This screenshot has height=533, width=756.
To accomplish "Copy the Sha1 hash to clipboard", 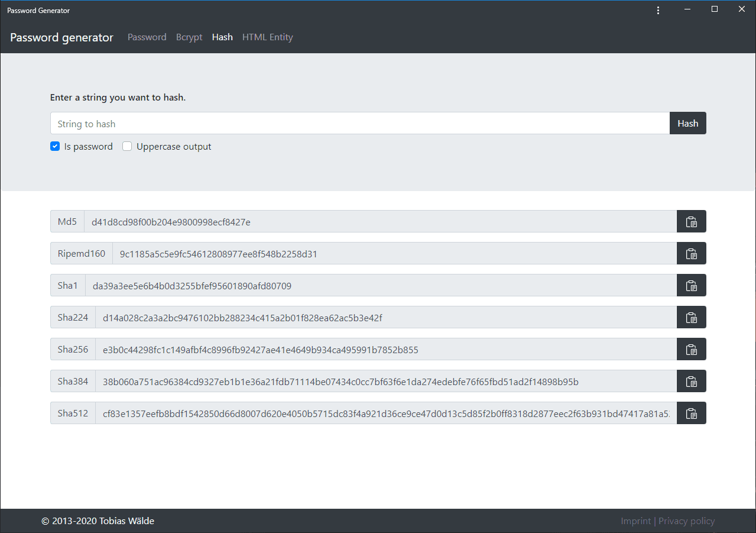I will 691,286.
